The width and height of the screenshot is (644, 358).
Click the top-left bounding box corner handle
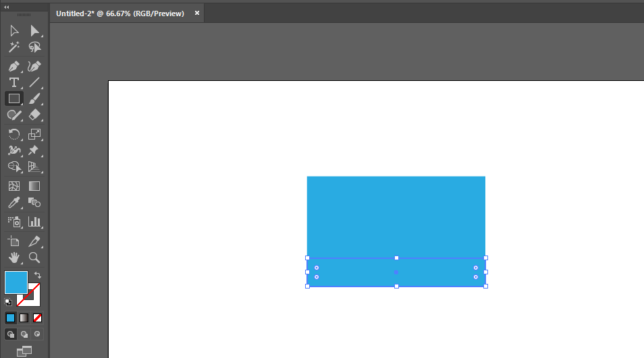[x=307, y=258]
